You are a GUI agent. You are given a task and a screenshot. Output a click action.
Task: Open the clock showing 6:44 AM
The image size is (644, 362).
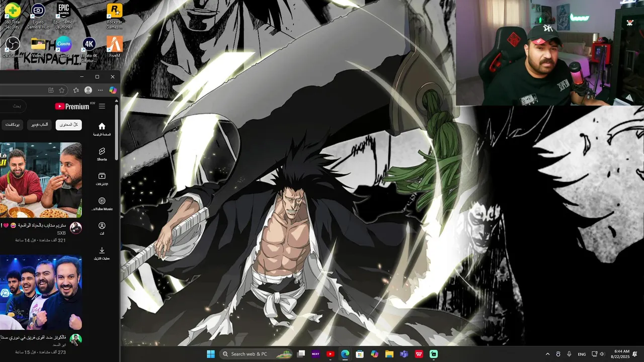(x=620, y=354)
